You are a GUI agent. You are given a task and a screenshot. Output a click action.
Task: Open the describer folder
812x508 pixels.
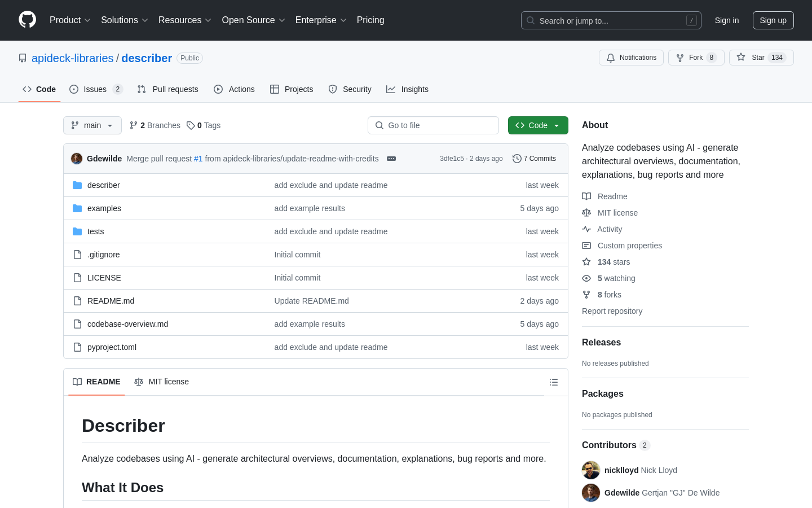tap(104, 185)
